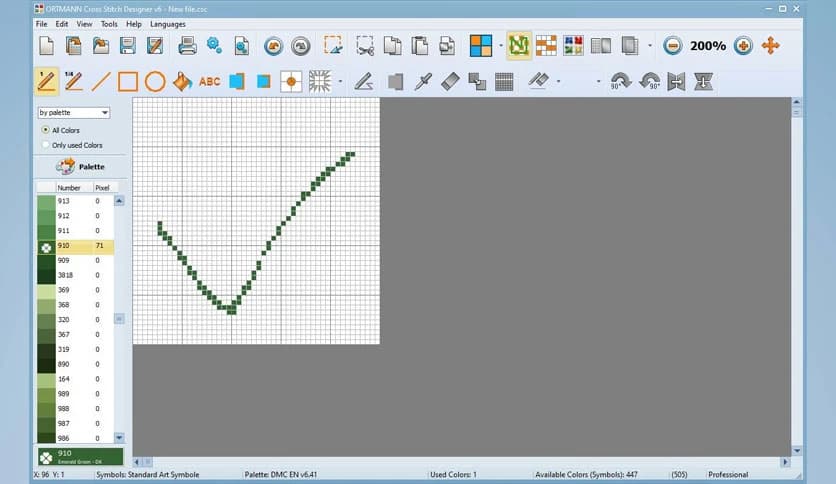Select color swatch for thread 913
Image resolution: width=836 pixels, height=484 pixels.
[x=46, y=201]
